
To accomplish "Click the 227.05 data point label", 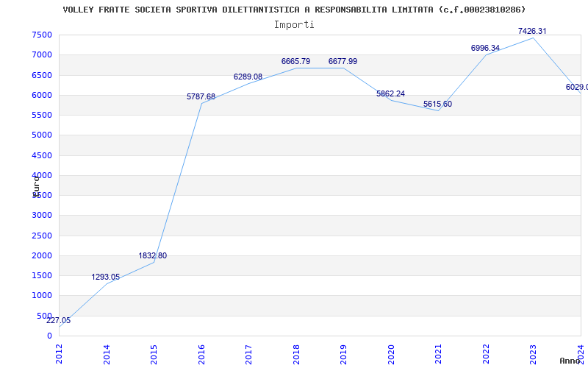I will tap(58, 321).
